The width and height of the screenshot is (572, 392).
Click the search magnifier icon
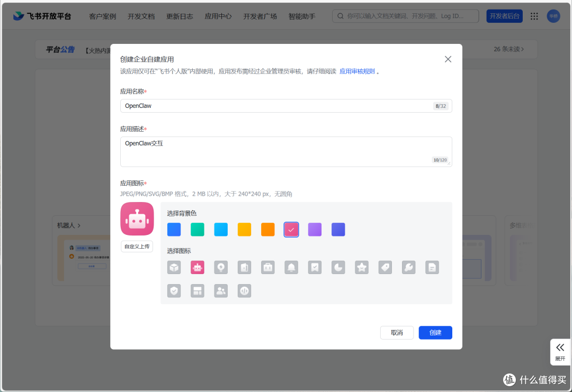(x=341, y=16)
